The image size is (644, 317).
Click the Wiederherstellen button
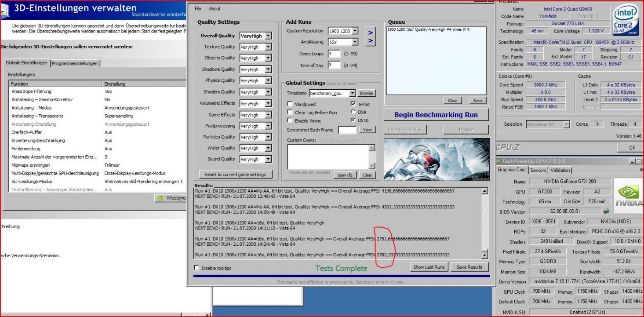[x=171, y=198]
